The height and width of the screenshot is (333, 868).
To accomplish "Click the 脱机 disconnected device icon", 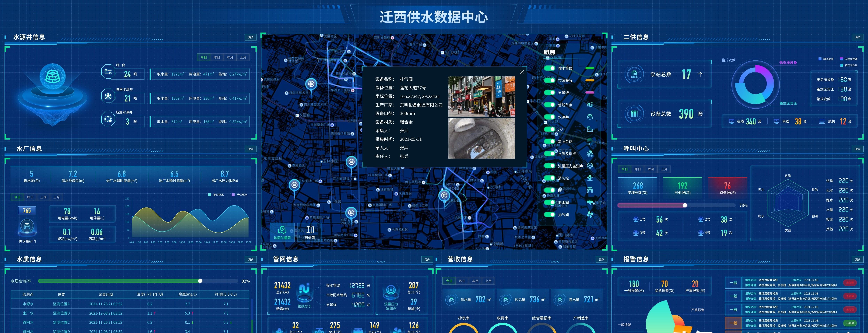I will tap(822, 122).
